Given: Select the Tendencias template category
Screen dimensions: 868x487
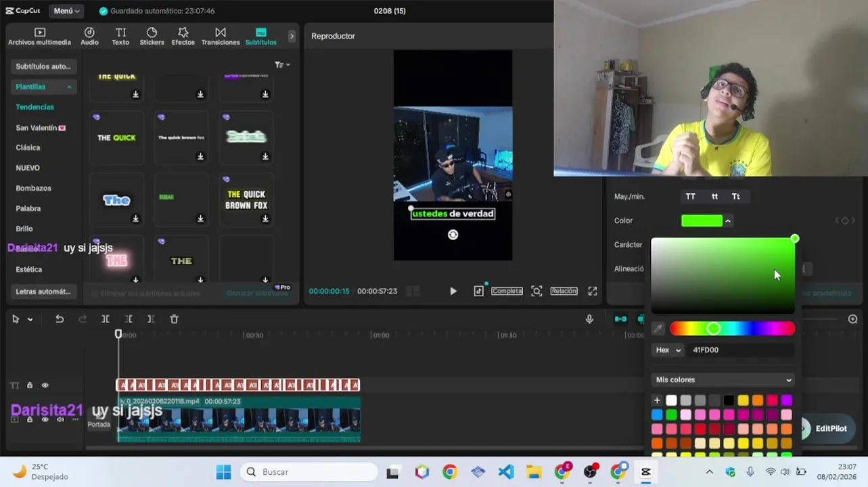Looking at the screenshot, I should pyautogui.click(x=35, y=107).
